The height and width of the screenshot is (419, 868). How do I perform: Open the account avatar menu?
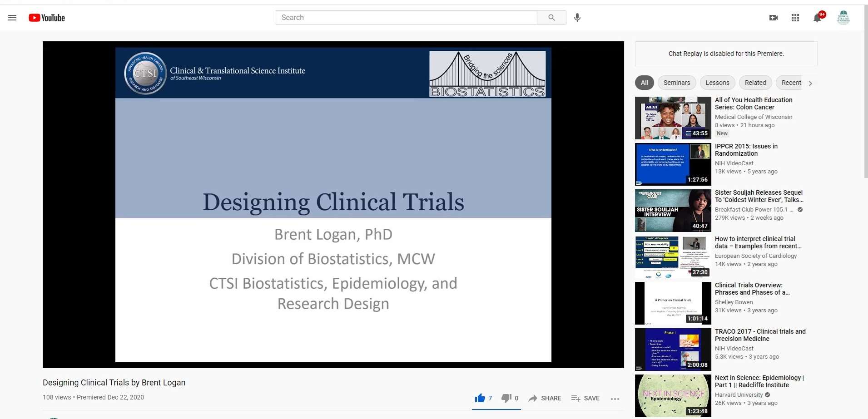[x=843, y=18]
